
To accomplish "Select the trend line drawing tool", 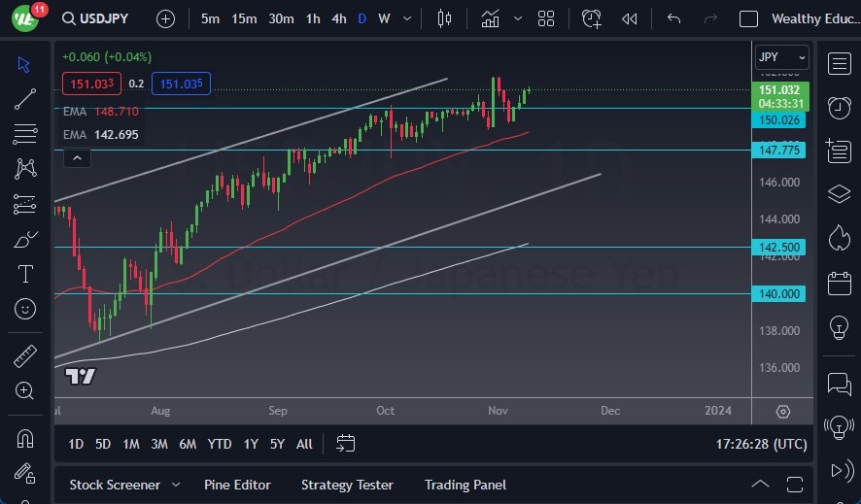I will coord(24,99).
